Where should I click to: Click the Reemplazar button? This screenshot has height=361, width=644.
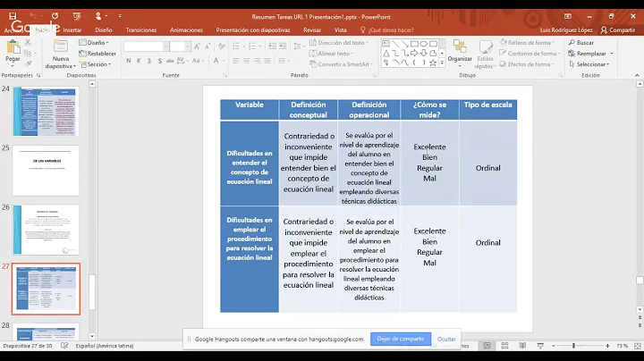[590, 54]
